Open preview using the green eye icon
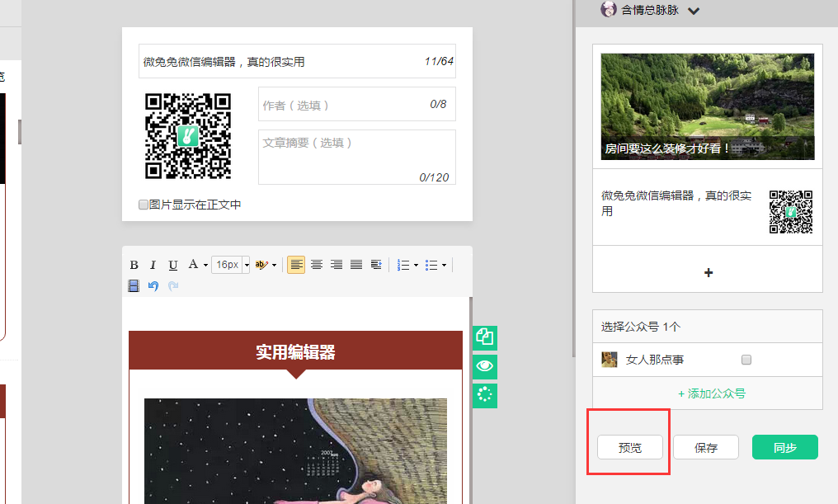The height and width of the screenshot is (504, 838). click(485, 366)
